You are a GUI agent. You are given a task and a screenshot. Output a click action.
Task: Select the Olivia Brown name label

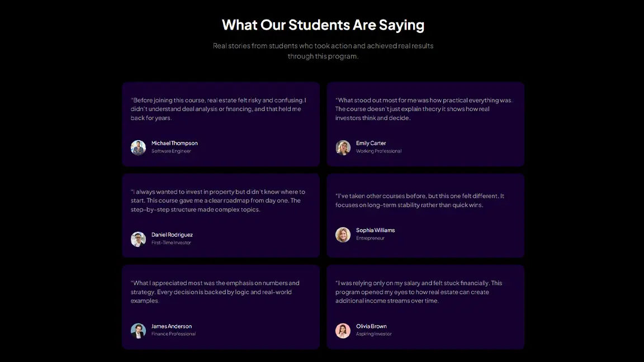click(x=371, y=326)
